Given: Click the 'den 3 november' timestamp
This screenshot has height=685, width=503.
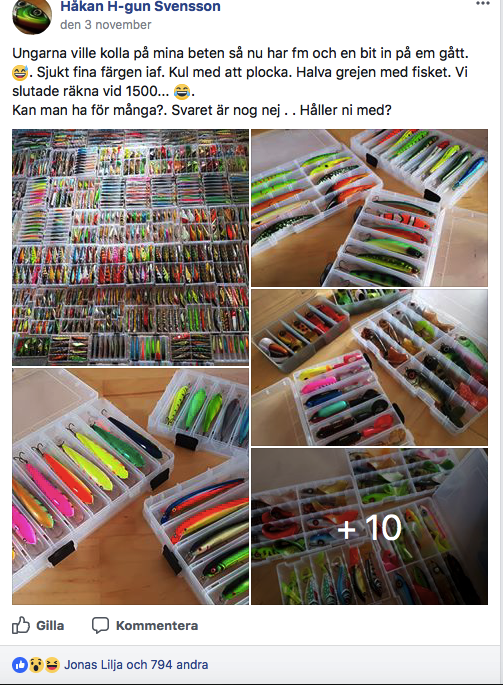Looking at the screenshot, I should (106, 25).
